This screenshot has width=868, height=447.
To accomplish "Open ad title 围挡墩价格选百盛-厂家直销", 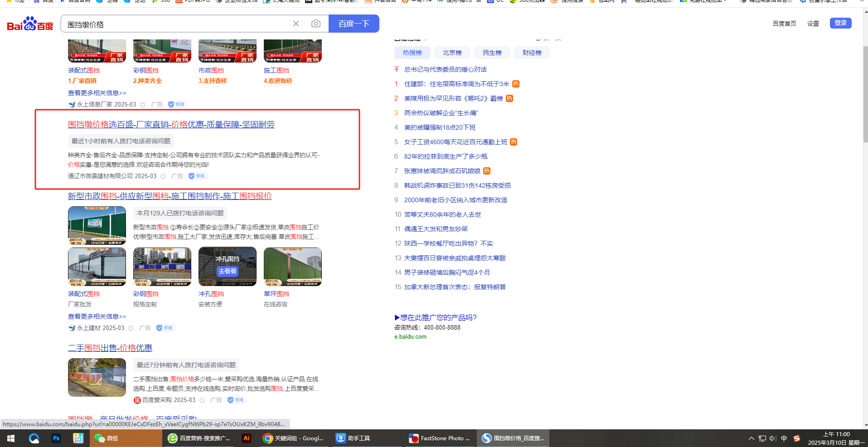I will (171, 125).
